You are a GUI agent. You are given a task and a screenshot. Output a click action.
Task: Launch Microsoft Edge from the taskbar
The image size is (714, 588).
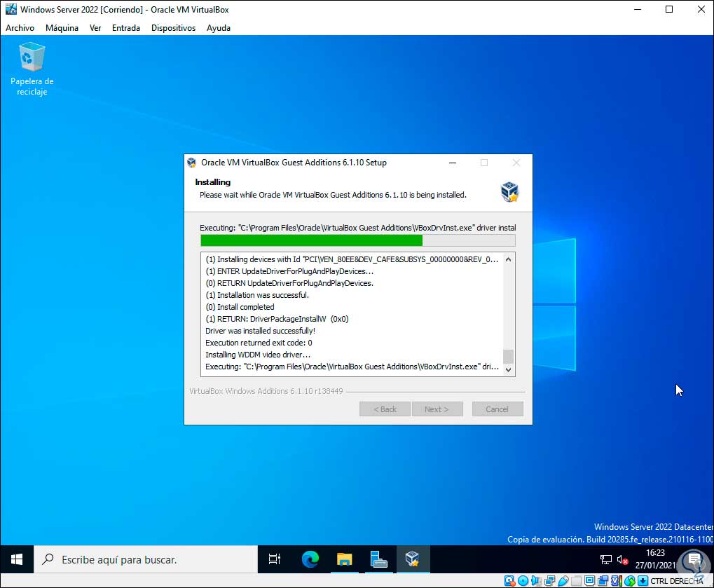310,559
